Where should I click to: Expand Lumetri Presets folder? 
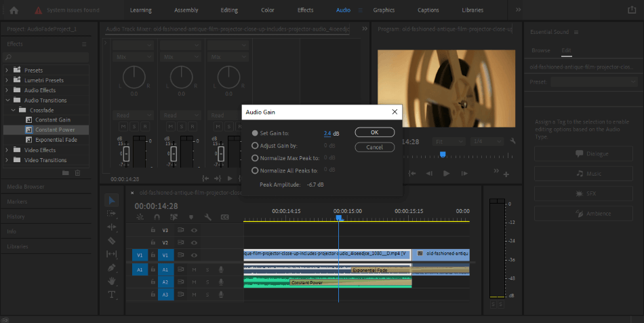click(7, 80)
